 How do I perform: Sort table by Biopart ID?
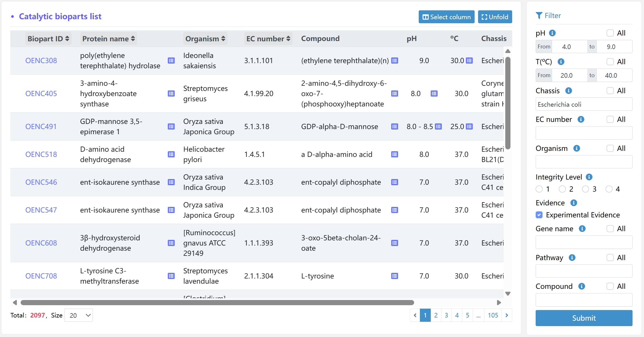point(48,39)
